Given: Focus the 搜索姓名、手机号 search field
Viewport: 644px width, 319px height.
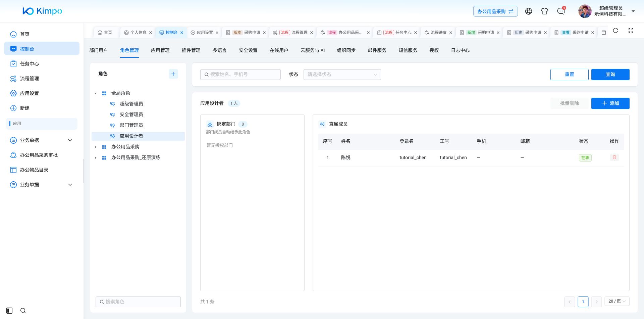Looking at the screenshot, I should pyautogui.click(x=240, y=75).
